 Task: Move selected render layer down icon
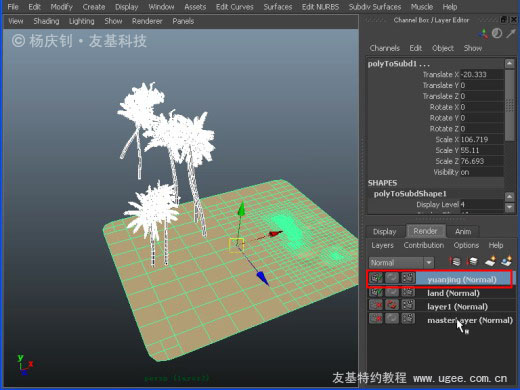472,262
